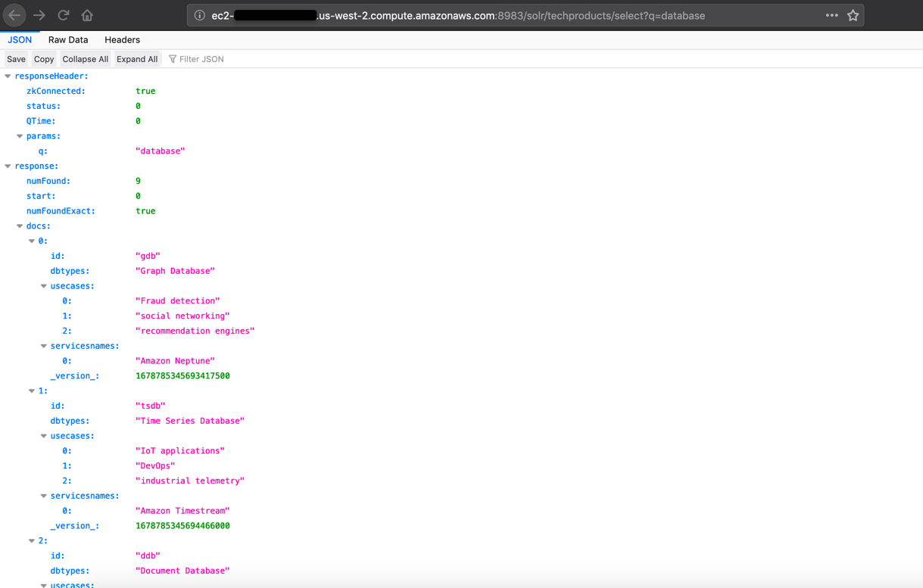Click the filter funnel icon beside Filter JSON
Image resolution: width=923 pixels, height=588 pixels.
(174, 58)
